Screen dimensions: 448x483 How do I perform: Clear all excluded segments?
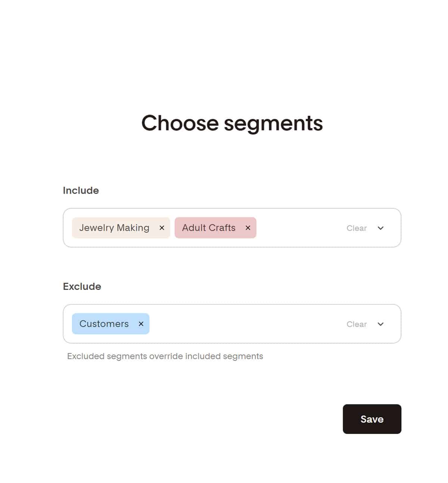click(356, 324)
